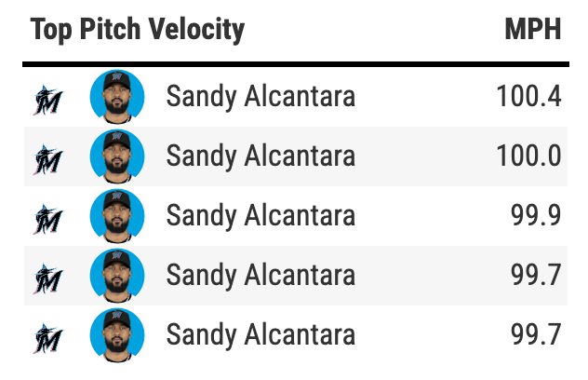This screenshot has width=588, height=380.
Task: Select the 100.4 velocity value
Action: 528,97
